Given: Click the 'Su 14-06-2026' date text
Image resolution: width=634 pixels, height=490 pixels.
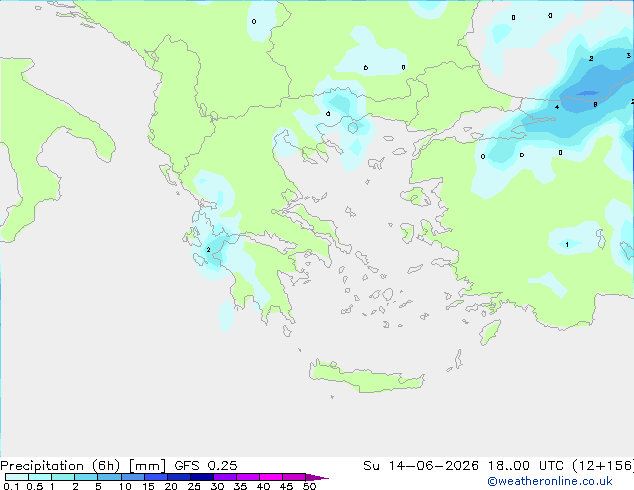Looking at the screenshot, I should pos(421,466).
